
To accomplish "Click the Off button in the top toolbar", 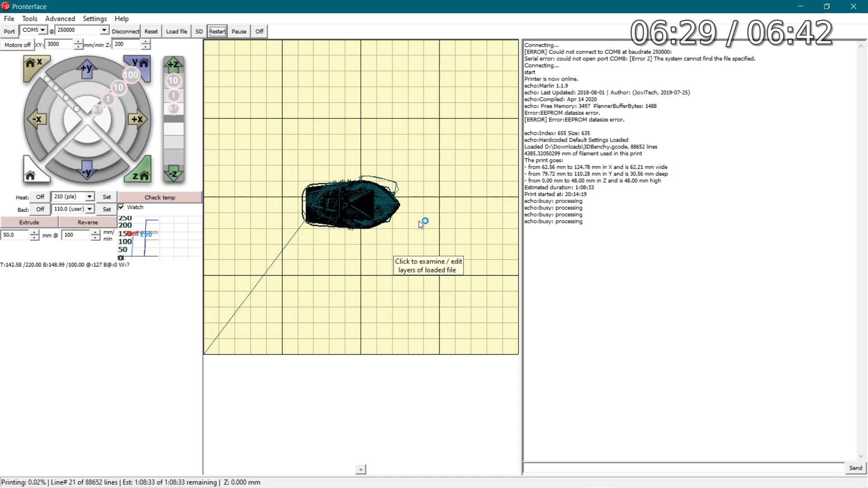I will [259, 31].
